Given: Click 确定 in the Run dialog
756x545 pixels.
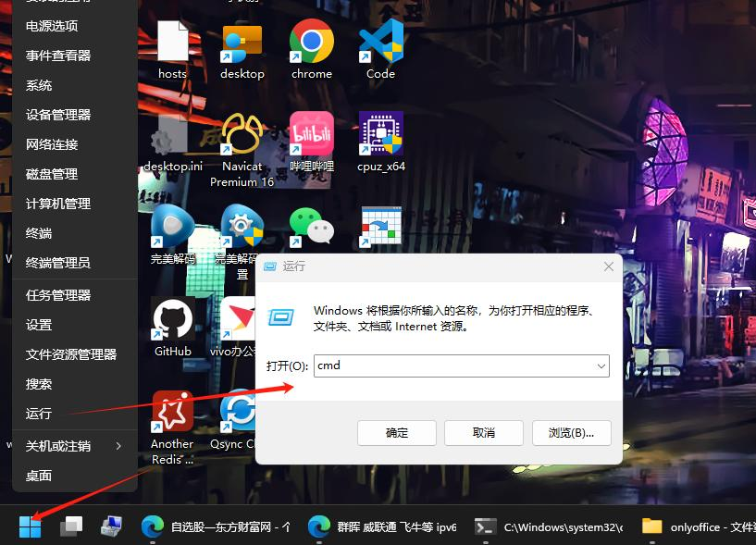Looking at the screenshot, I should click(x=397, y=433).
